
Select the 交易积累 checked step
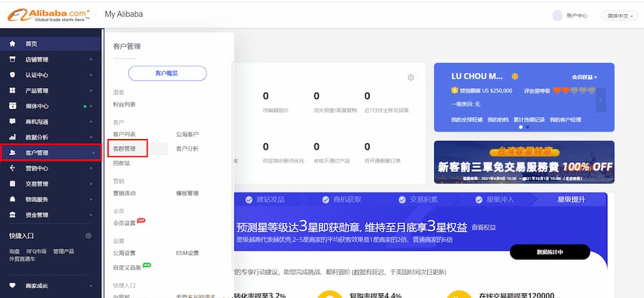pyautogui.click(x=418, y=200)
